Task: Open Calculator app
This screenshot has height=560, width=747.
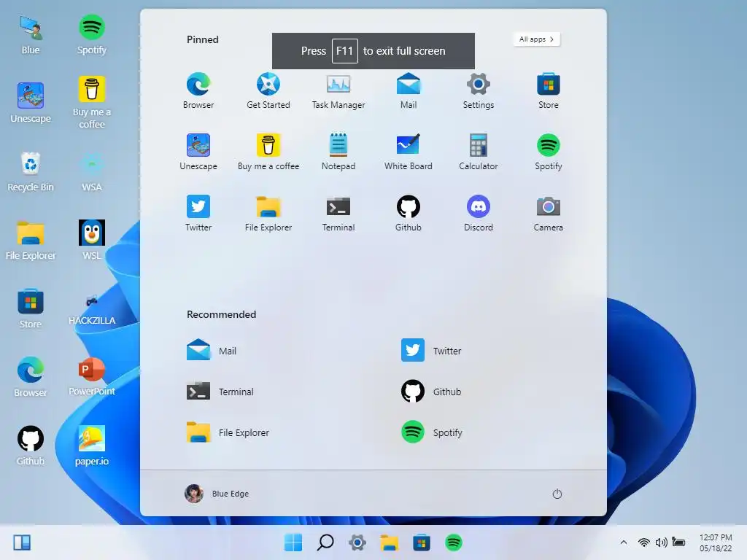Action: tap(479, 152)
